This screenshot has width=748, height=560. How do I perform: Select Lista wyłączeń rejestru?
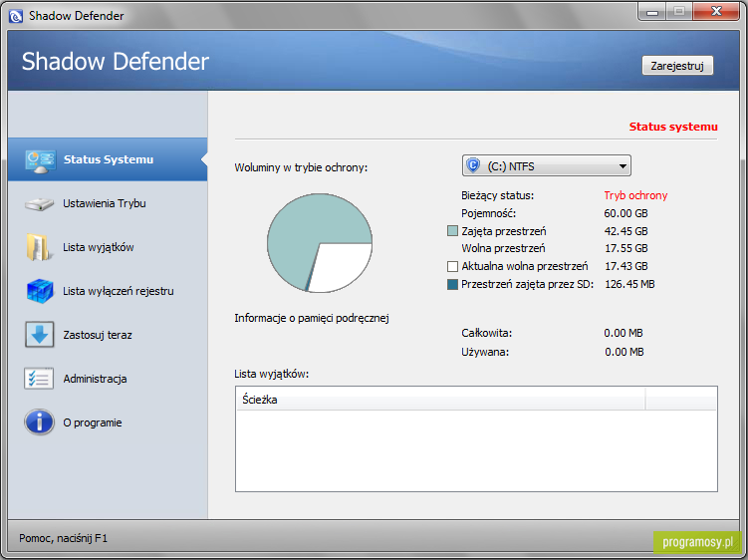point(108,291)
